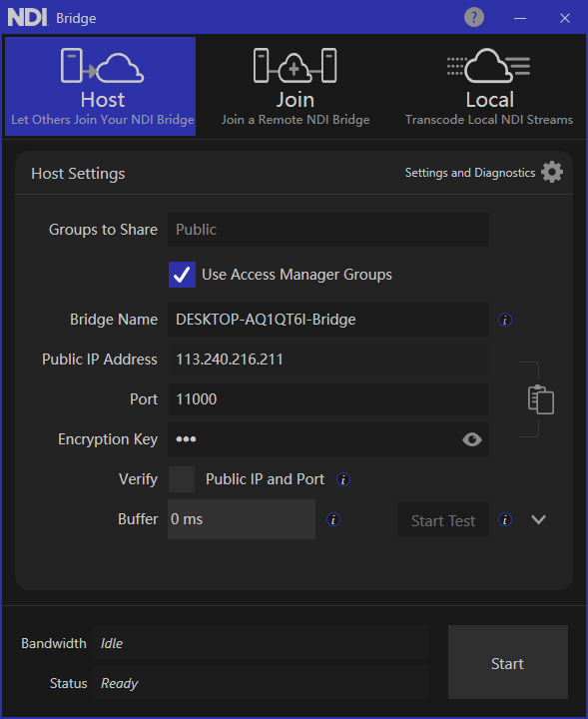The height and width of the screenshot is (719, 588).
Task: Reveal Encryption Key with eye icon
Action: point(472,439)
